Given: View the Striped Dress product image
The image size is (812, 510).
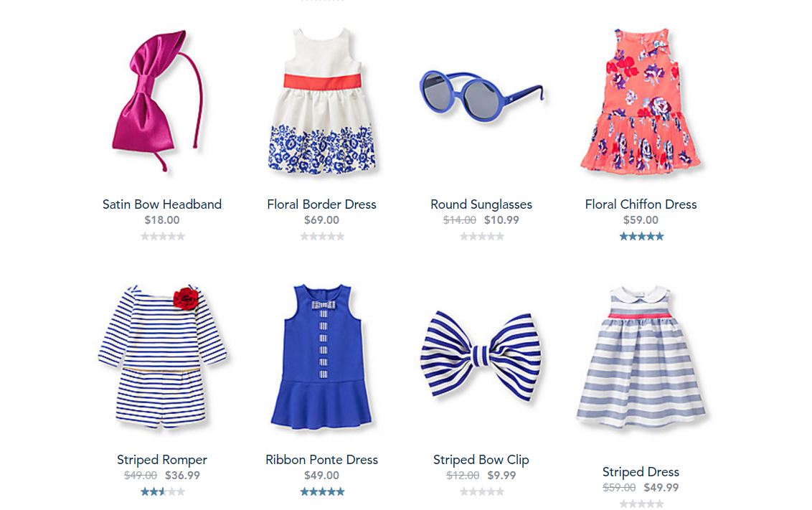Looking at the screenshot, I should click(x=641, y=356).
